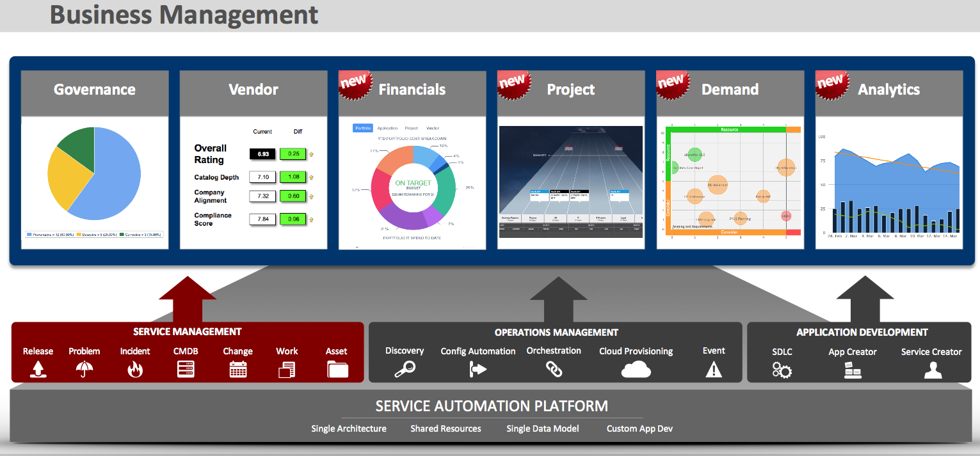Click the Overall Rating current value box

262,154
